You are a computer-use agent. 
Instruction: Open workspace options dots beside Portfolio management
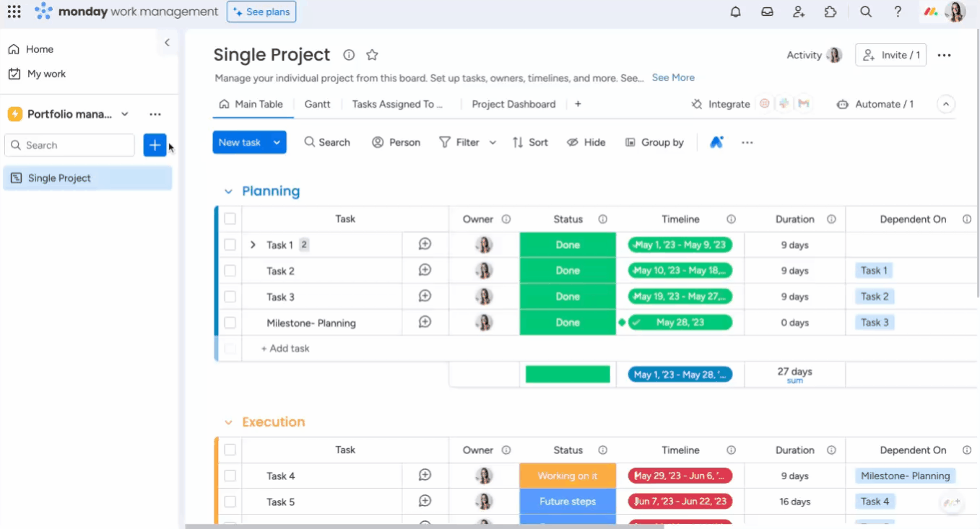pos(155,114)
